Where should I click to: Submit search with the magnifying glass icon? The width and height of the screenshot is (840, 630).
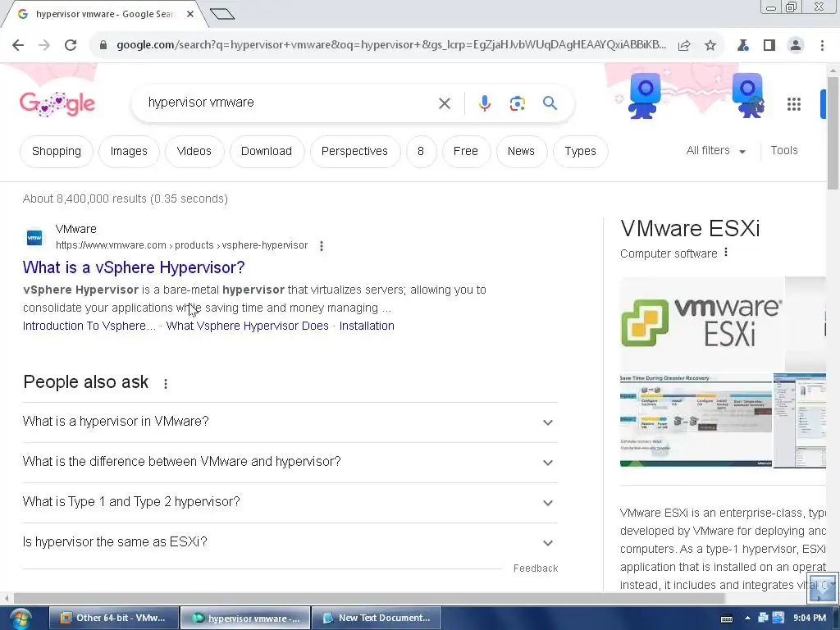550,103
